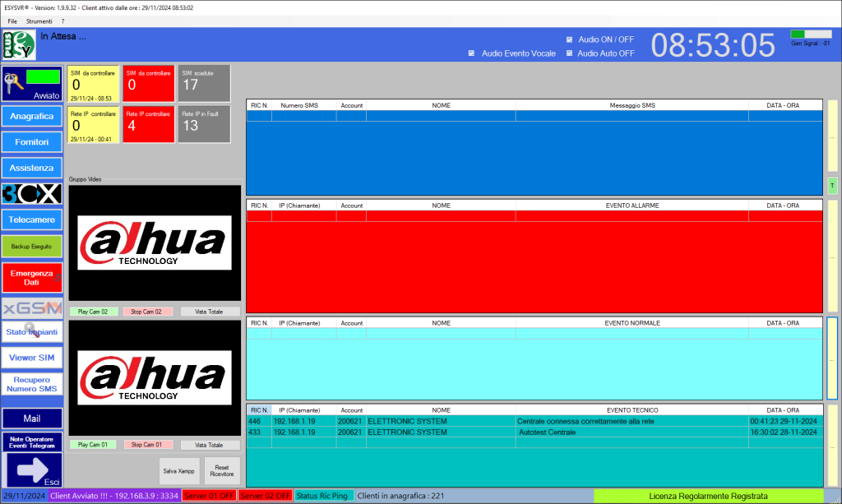Screen dimensions: 842x504
Task: Click Recupero Numero SMS button
Action: click(32, 384)
